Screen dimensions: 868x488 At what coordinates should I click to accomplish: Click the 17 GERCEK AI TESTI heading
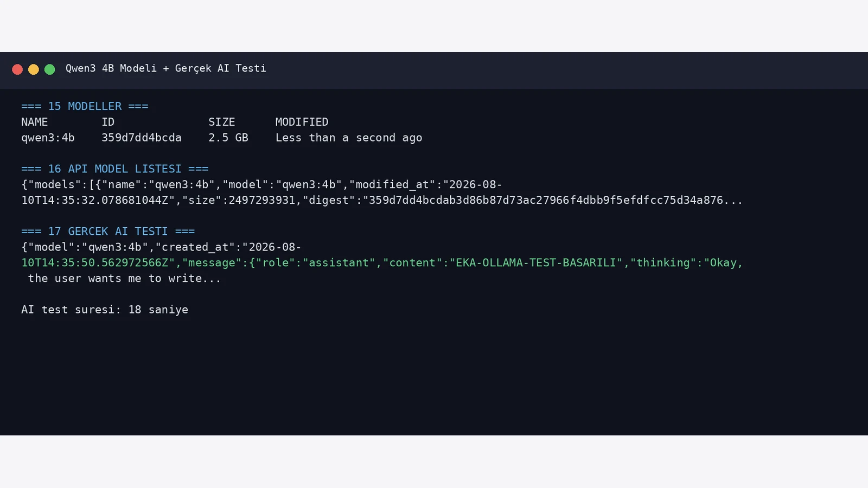pos(108,232)
